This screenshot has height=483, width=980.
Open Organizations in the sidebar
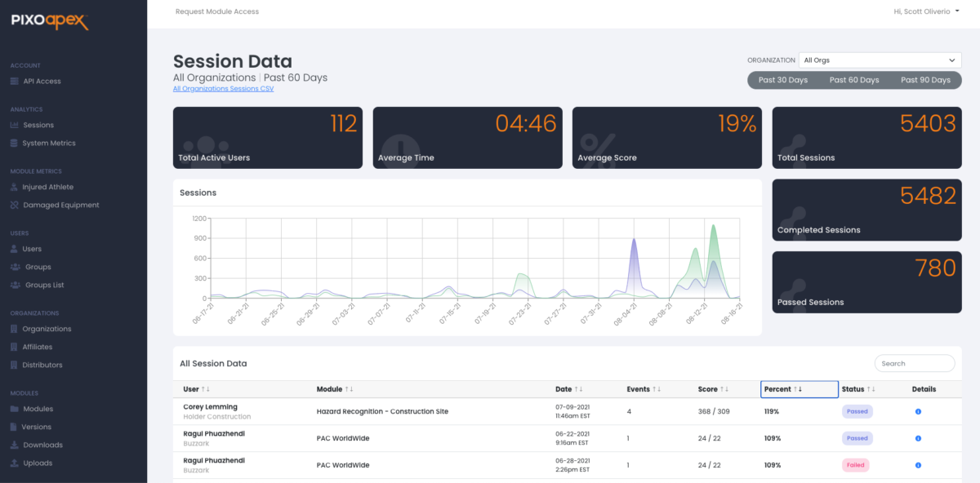click(x=47, y=330)
